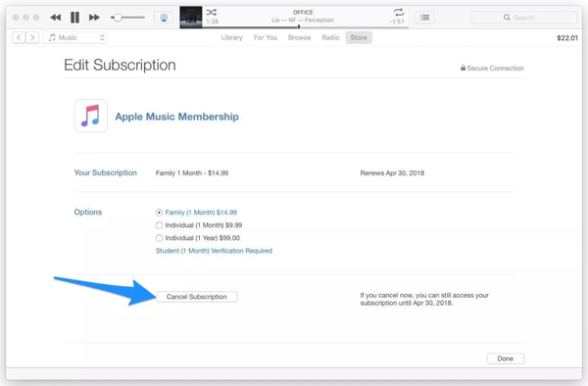Select Individual (1 Year) $99.00 option
The height and width of the screenshot is (386, 588).
(159, 238)
